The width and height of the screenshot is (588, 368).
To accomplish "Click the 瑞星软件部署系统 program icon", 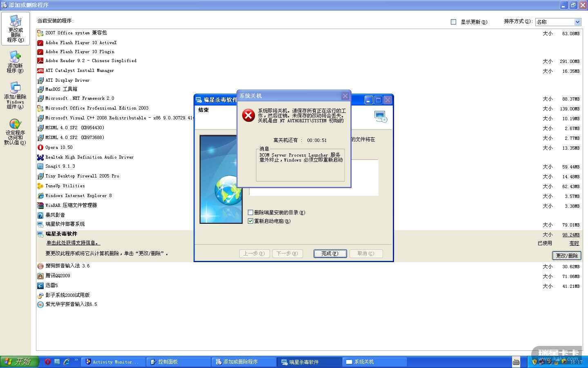I will click(40, 224).
